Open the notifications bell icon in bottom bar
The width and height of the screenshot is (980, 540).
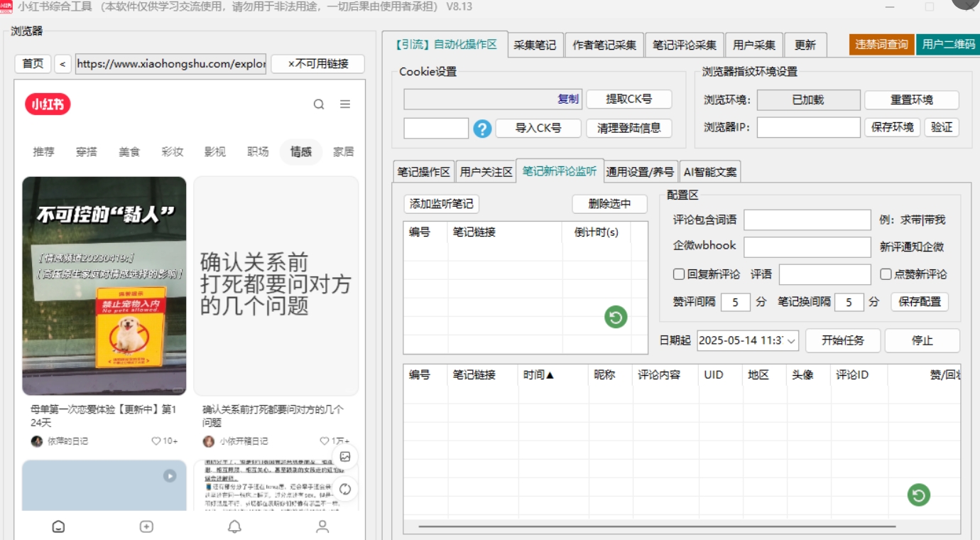[x=234, y=526]
